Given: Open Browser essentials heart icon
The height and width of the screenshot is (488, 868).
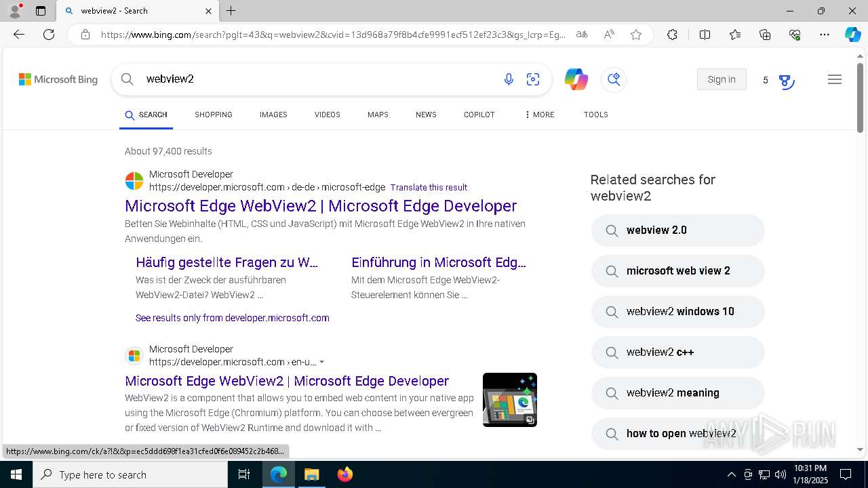Looking at the screenshot, I should tap(795, 35).
